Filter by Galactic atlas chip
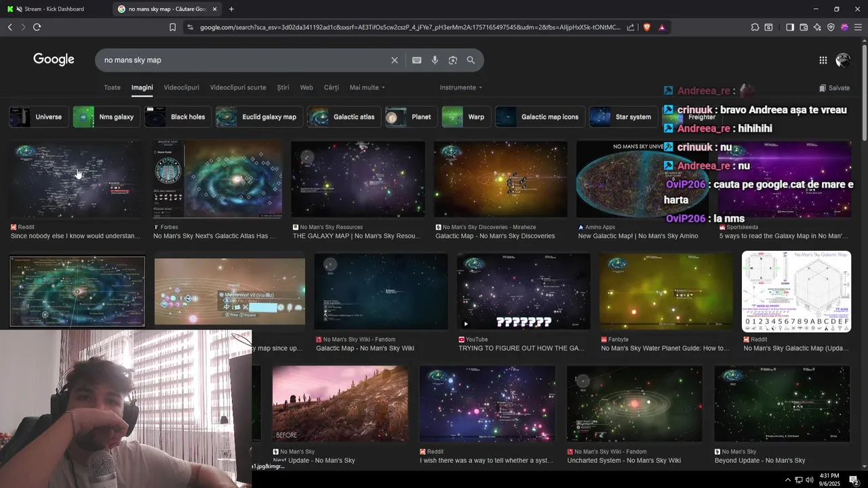Viewport: 868px width, 488px height. (x=344, y=117)
